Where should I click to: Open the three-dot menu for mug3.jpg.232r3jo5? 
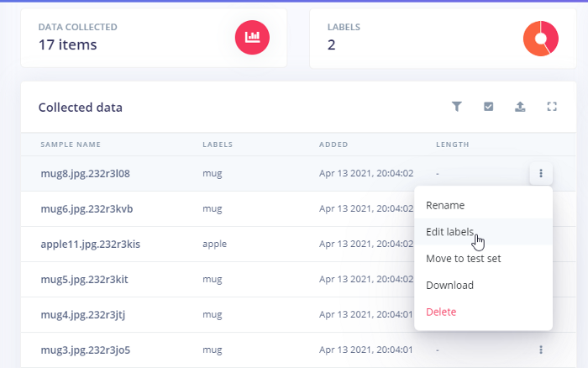(540, 350)
